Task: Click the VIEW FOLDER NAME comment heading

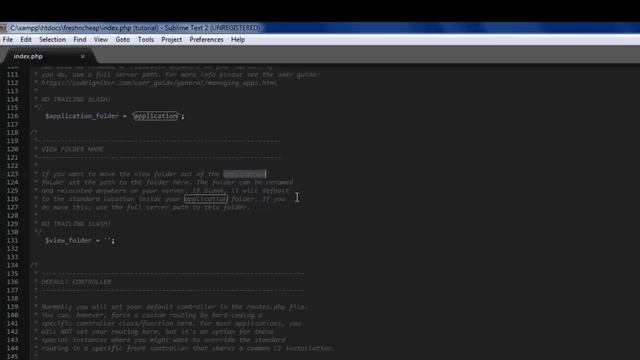Action: 72,149
